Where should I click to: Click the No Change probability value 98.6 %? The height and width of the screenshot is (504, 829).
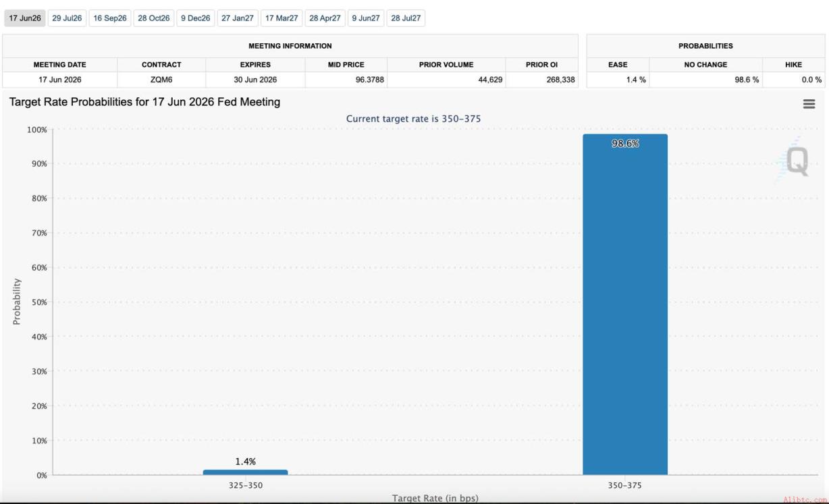point(746,80)
